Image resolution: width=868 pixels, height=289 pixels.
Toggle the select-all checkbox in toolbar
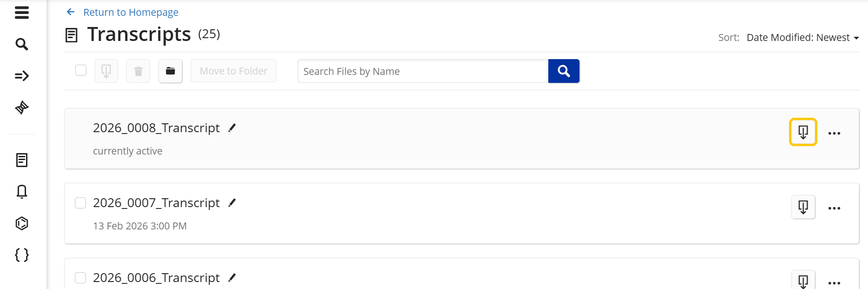point(81,70)
